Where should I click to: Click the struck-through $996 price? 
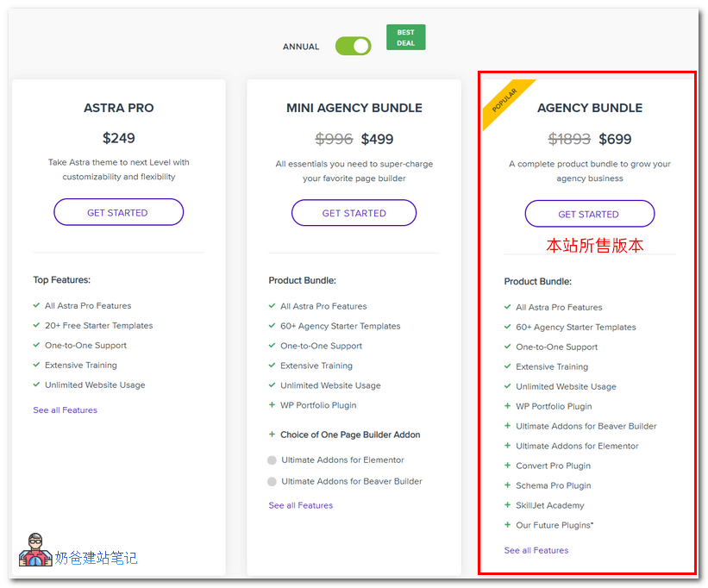tap(334, 139)
